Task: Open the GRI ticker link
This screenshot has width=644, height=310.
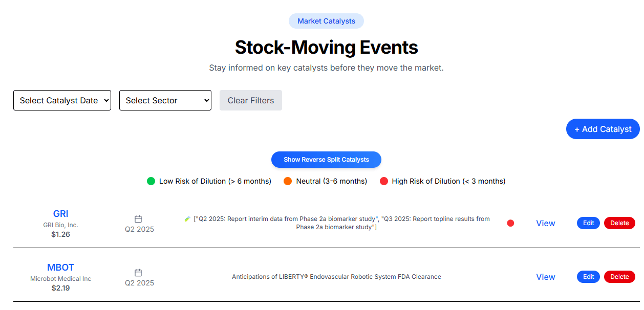Action: (x=60, y=214)
